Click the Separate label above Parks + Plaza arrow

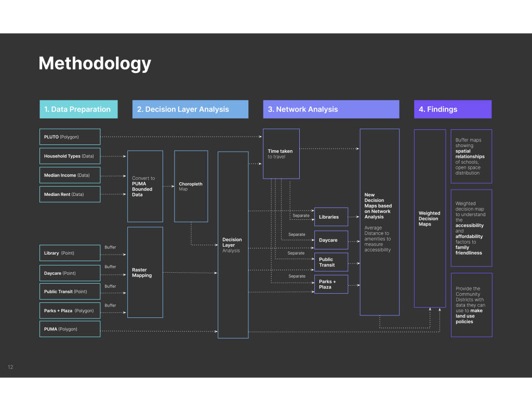297,276
